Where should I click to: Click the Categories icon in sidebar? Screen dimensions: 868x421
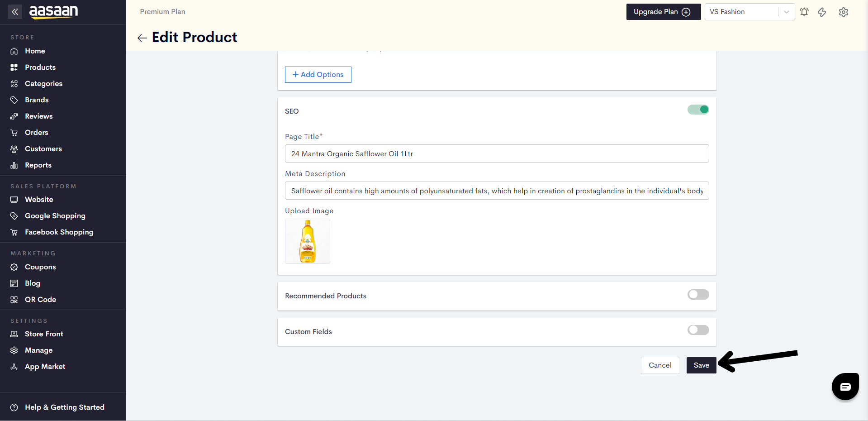14,84
